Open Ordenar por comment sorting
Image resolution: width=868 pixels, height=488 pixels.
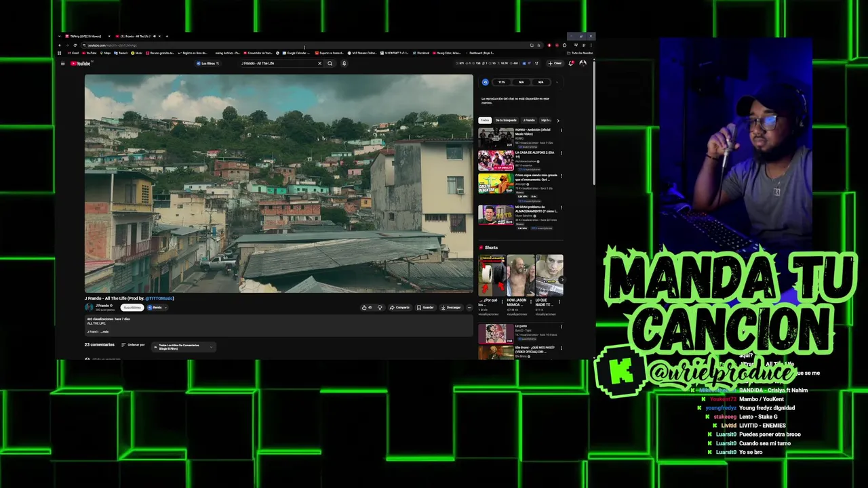click(x=133, y=344)
